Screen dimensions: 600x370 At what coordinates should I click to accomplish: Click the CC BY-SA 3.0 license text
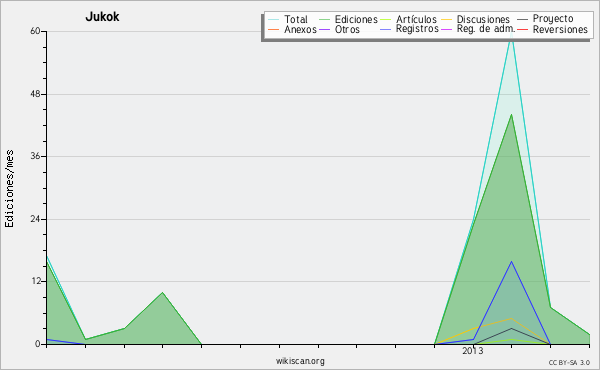569,362
